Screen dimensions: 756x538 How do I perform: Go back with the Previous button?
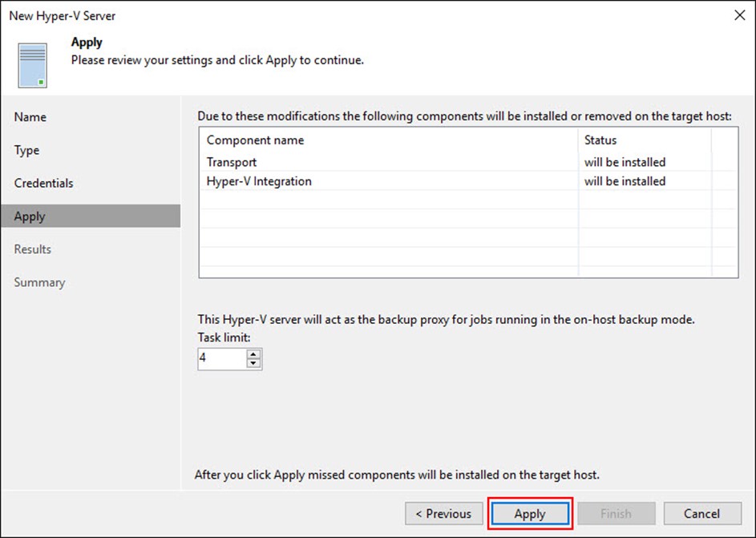click(x=444, y=513)
